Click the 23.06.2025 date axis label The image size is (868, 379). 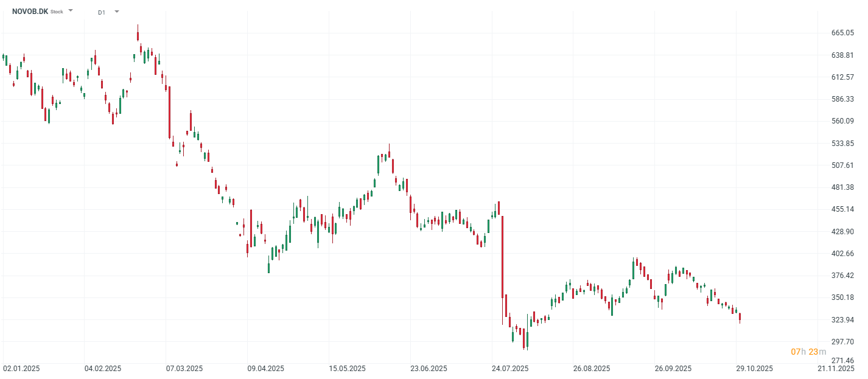(x=429, y=369)
